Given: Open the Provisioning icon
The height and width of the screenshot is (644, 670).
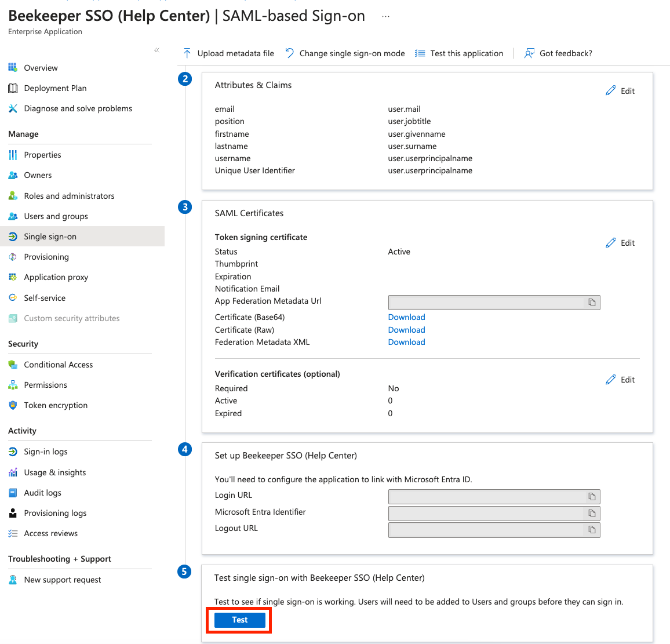Looking at the screenshot, I should click(13, 257).
